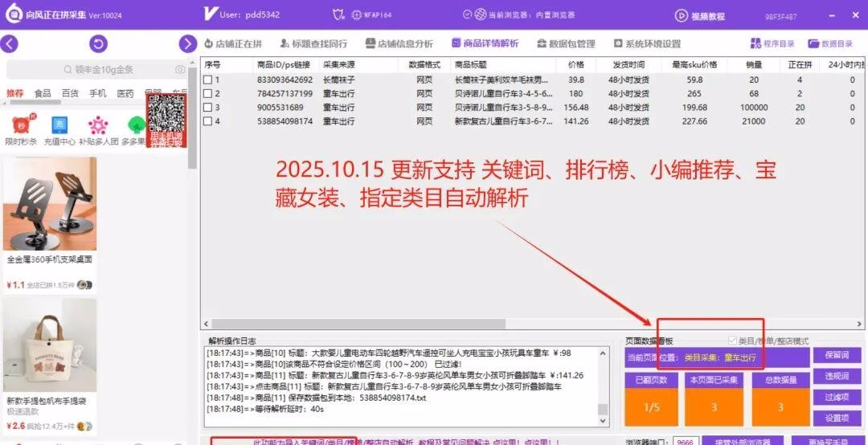Click the table horizontal scrollbar thumb
868x445 pixels.
[x=358, y=324]
